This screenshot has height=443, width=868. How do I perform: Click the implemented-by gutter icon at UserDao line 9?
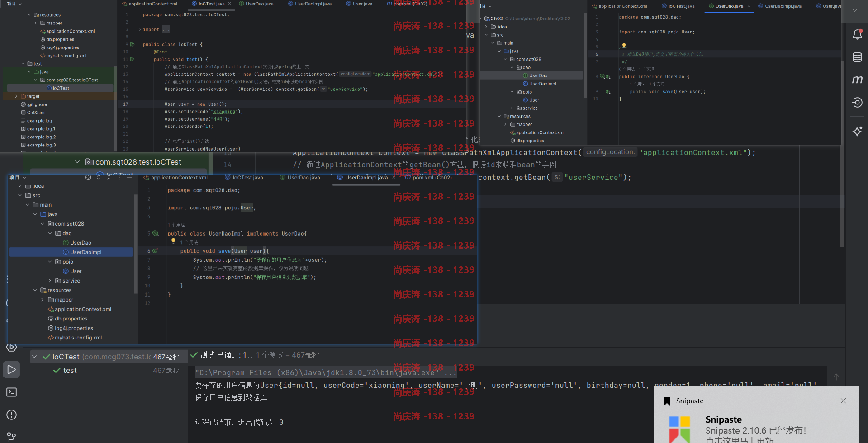pos(608,91)
